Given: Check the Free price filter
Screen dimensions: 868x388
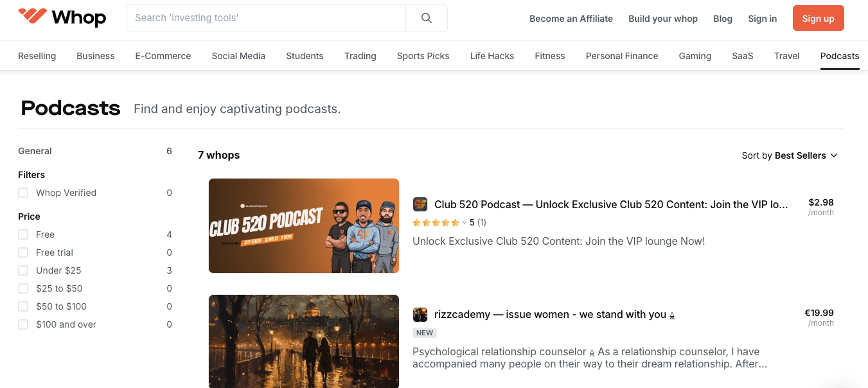Looking at the screenshot, I should click(x=23, y=234).
